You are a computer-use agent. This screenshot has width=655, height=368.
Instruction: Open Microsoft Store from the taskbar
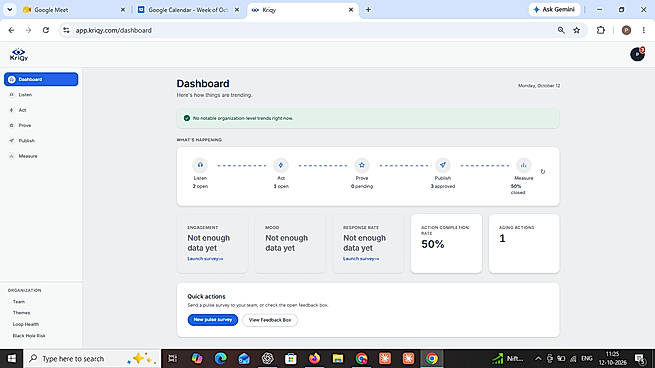click(x=291, y=358)
